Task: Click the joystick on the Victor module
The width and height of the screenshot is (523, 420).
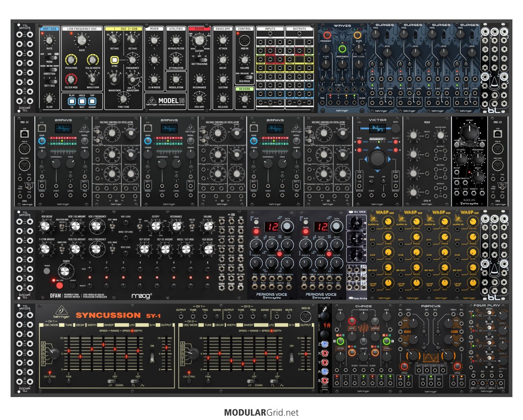Action: [378, 159]
